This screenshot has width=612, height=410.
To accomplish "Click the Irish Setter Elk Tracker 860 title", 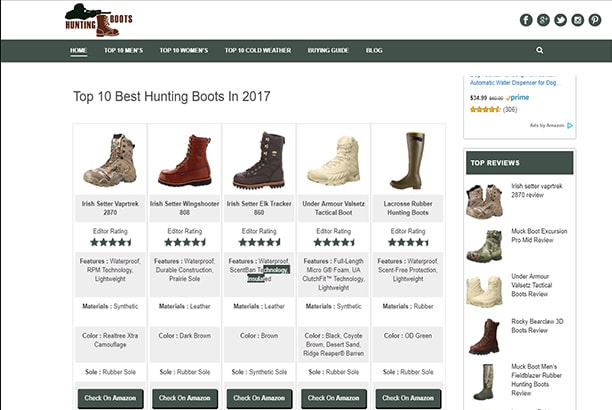I will point(259,208).
